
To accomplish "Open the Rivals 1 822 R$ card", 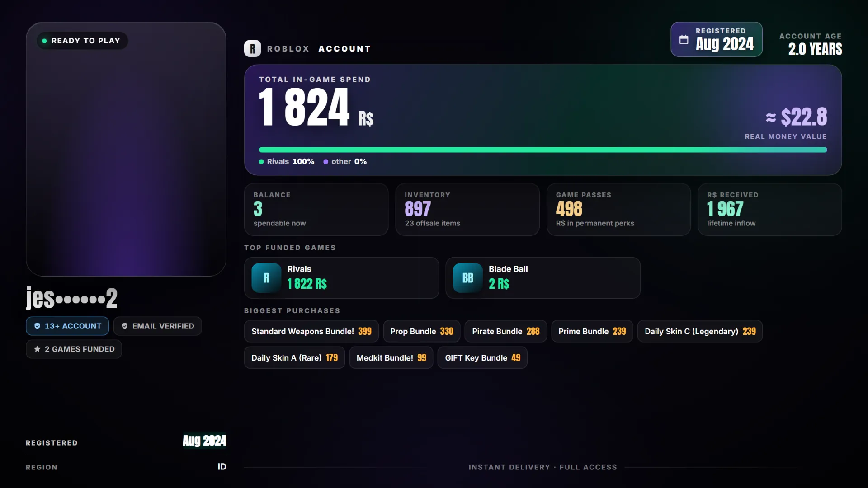I will pos(341,278).
